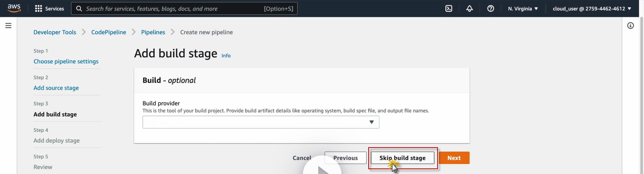This screenshot has width=644, height=174.
Task: Open the help question mark icon
Action: tap(490, 9)
